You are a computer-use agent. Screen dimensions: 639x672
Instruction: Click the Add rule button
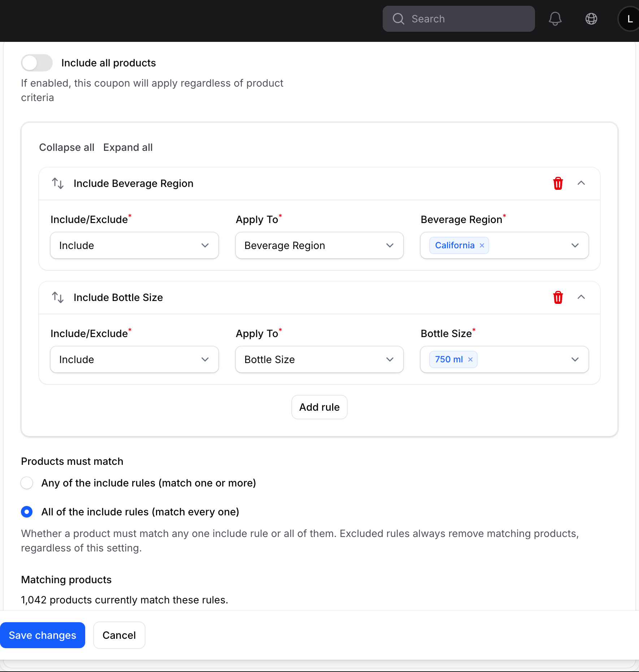[x=319, y=407]
